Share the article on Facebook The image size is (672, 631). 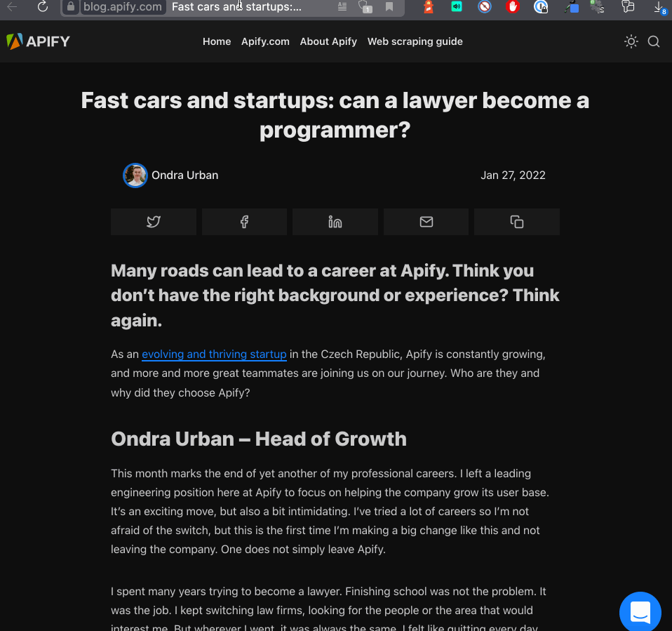244,222
